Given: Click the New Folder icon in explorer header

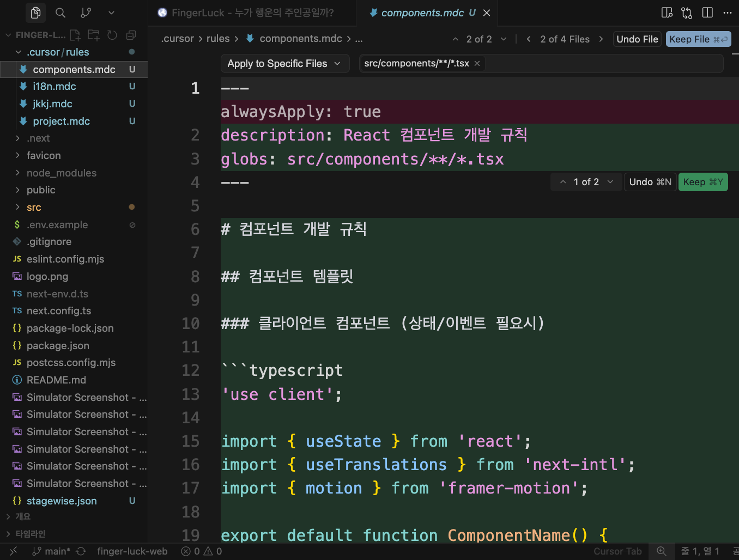Looking at the screenshot, I should (x=94, y=35).
